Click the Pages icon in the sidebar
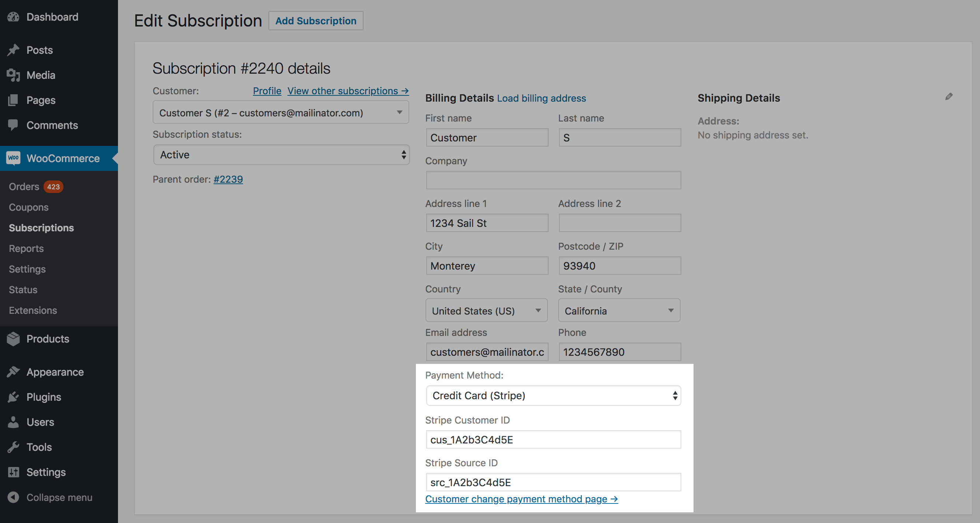 coord(13,100)
